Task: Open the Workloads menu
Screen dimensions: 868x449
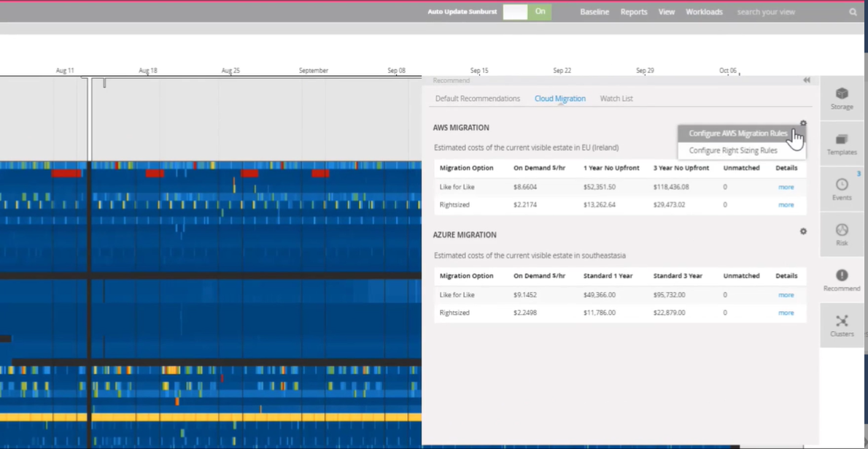Action: coord(704,12)
